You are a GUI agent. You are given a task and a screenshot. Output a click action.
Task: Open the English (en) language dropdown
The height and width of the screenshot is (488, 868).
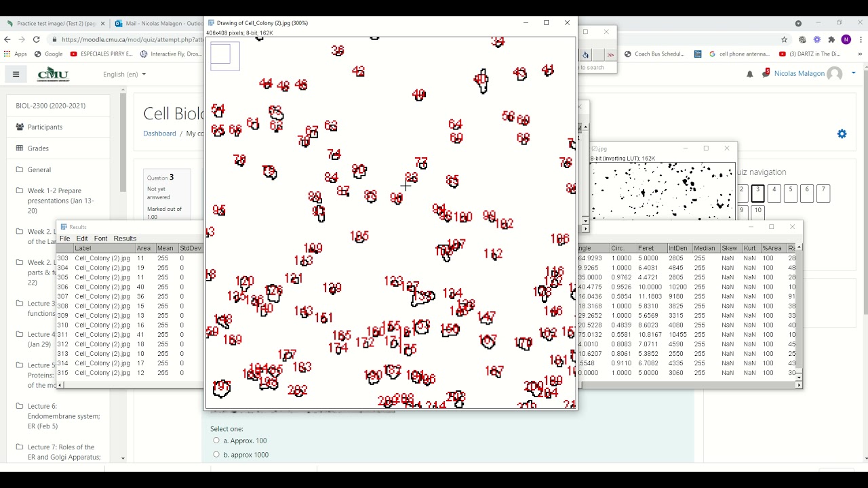(x=124, y=74)
